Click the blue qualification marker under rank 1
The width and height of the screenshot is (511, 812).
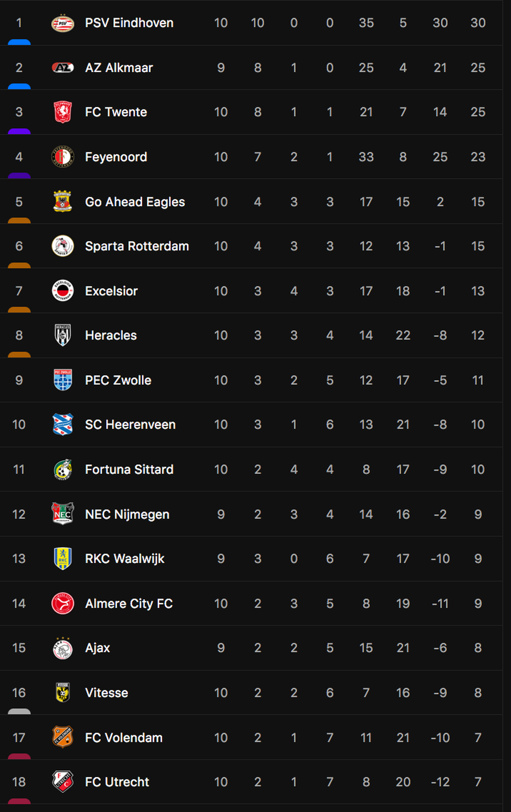(x=19, y=43)
